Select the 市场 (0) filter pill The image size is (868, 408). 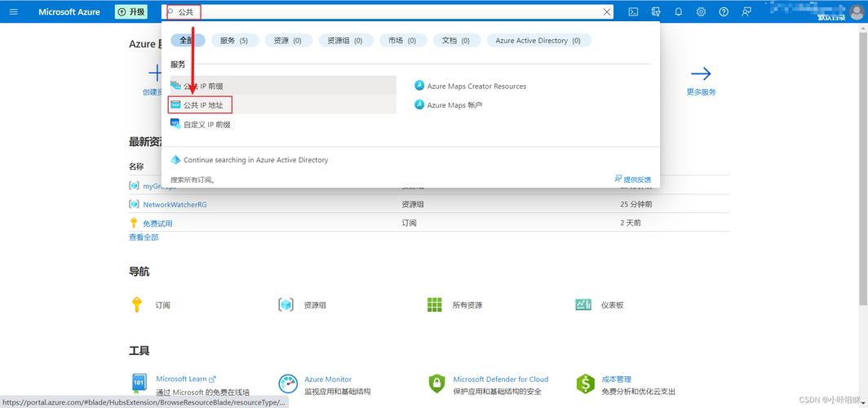tap(402, 41)
